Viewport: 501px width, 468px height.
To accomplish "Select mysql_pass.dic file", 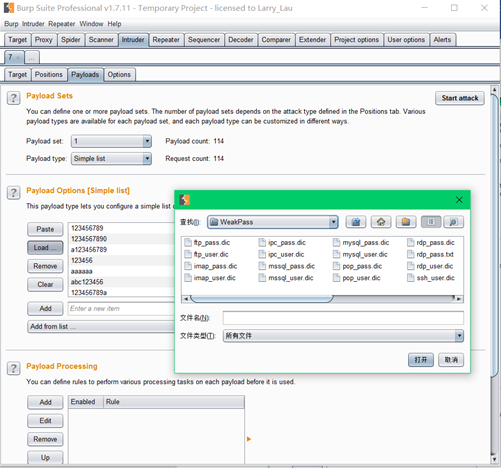I will click(361, 242).
